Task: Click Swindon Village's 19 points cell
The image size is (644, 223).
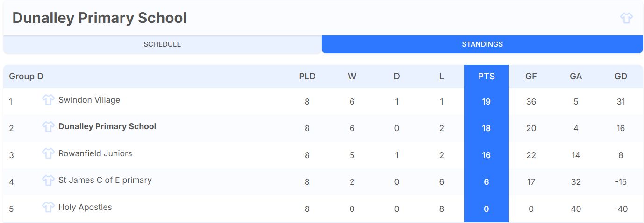Action: click(486, 101)
